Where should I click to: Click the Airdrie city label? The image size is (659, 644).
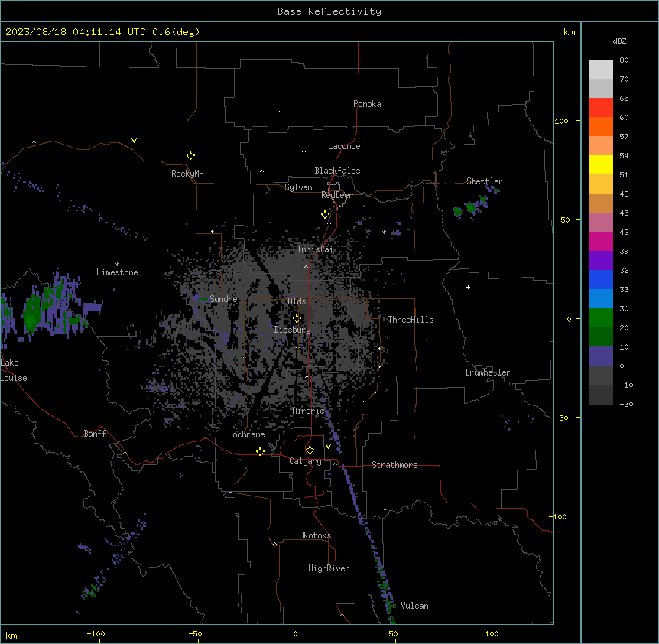pos(308,411)
